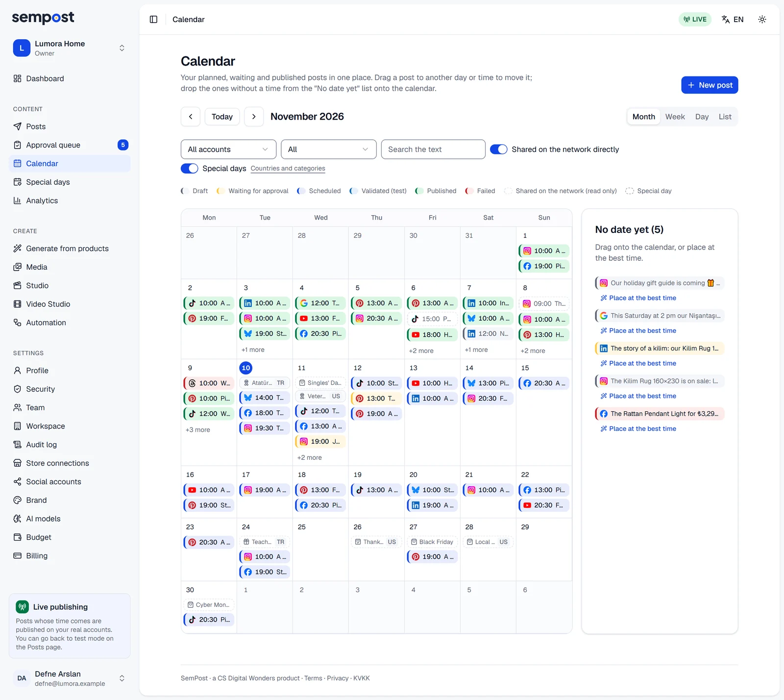Screen dimensions: 784x700
Task: Toggle the Special days switch
Action: tap(189, 169)
